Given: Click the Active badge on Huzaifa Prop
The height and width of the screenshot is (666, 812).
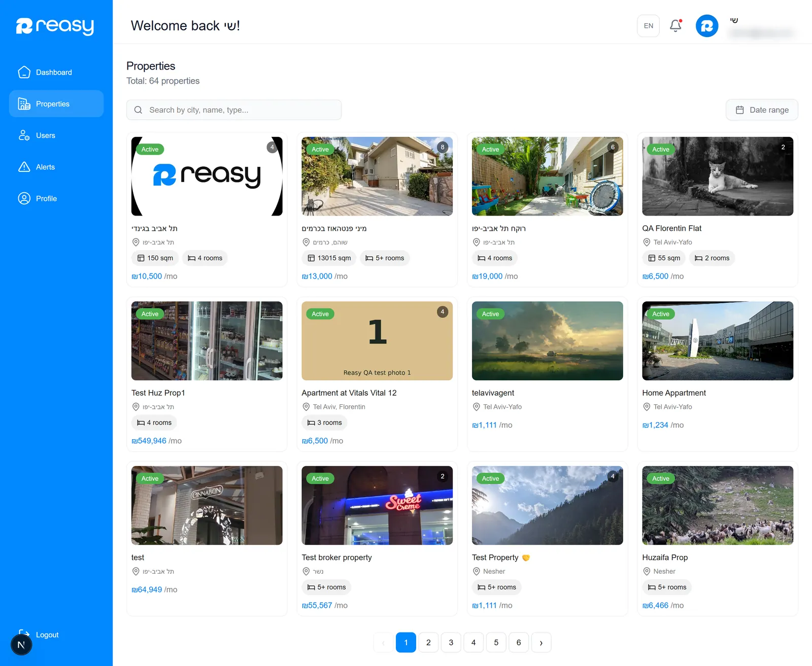Looking at the screenshot, I should [x=661, y=478].
